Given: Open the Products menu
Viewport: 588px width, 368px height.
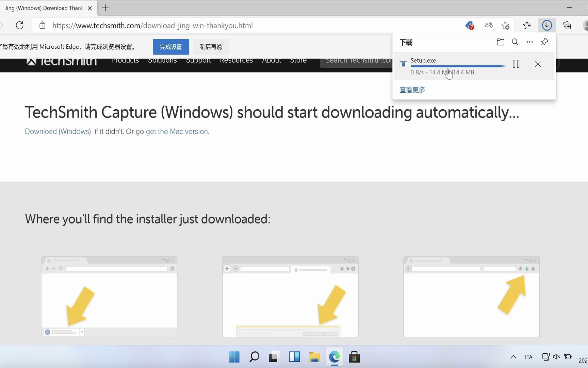Looking at the screenshot, I should click(125, 61).
